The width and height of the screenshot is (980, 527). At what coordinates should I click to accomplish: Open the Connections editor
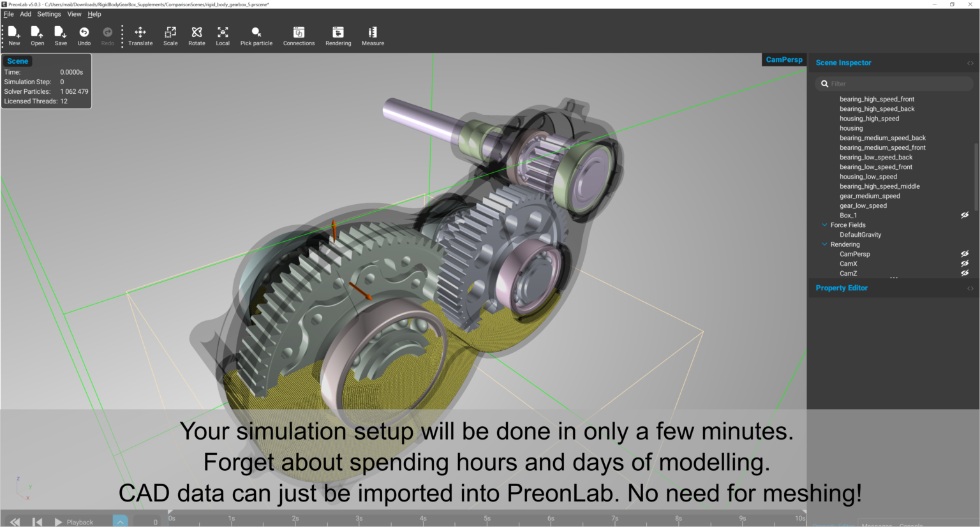(x=299, y=36)
